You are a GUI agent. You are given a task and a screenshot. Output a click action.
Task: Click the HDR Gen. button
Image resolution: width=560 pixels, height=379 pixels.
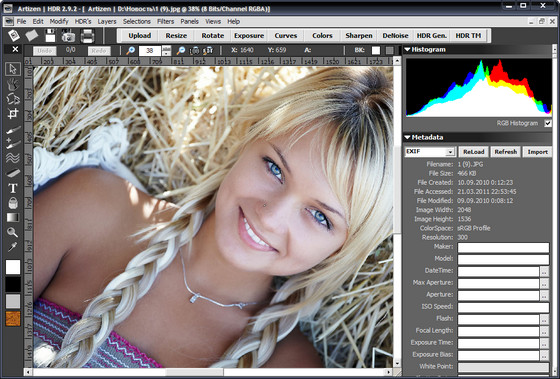click(x=432, y=36)
